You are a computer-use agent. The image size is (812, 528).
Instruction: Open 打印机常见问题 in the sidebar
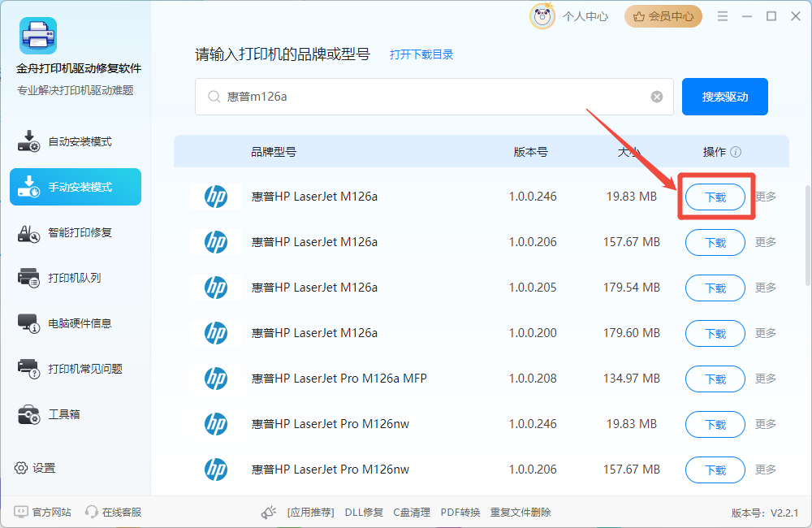coord(76,369)
